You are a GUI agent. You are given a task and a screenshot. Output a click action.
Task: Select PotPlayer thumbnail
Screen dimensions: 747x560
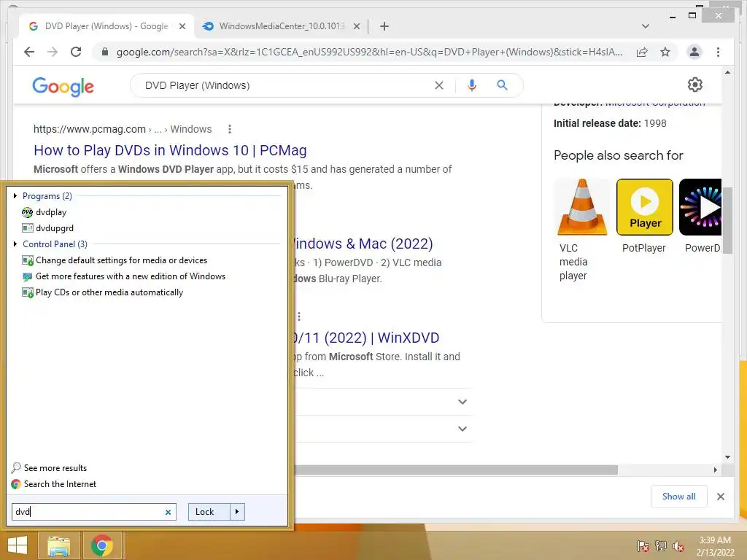tap(645, 207)
